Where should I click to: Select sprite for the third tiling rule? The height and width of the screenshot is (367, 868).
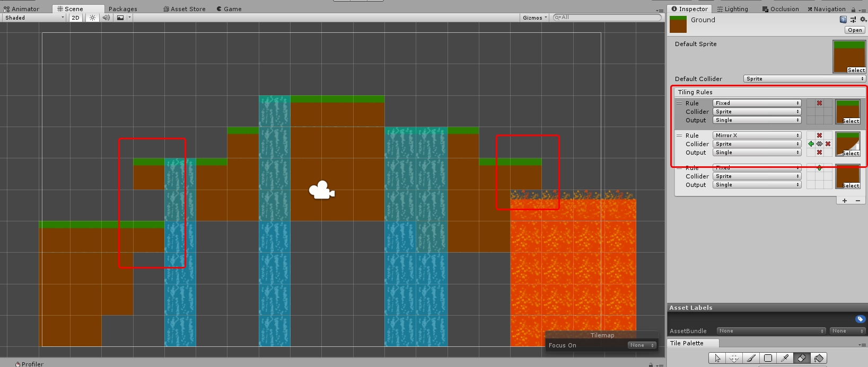click(x=851, y=186)
